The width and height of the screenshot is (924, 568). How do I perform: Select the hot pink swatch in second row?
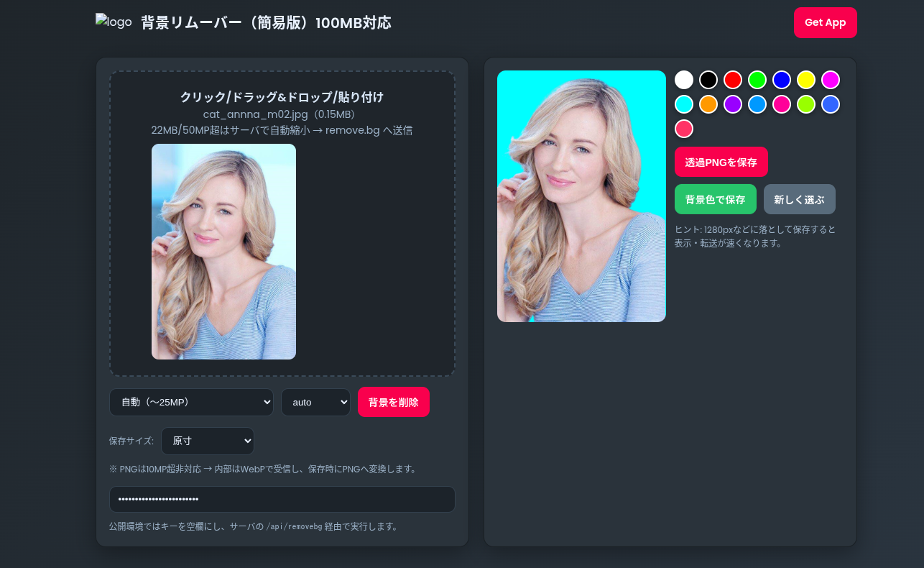pyautogui.click(x=782, y=104)
